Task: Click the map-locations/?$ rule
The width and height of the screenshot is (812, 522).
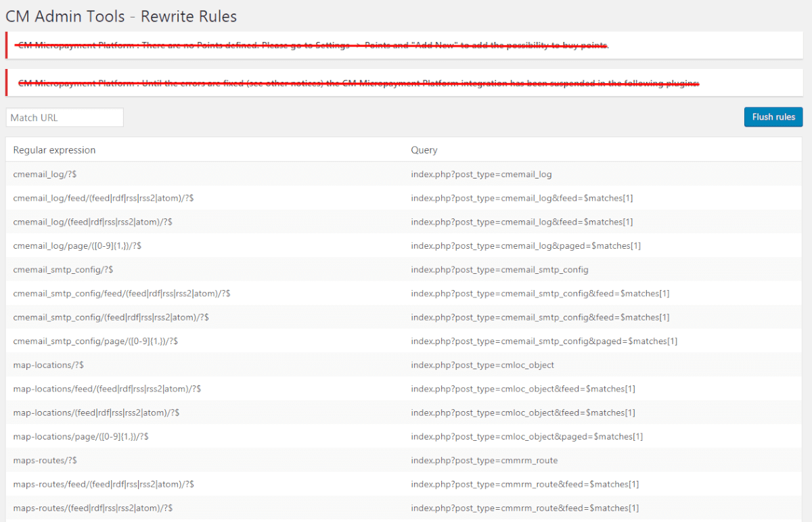Action: pos(48,365)
